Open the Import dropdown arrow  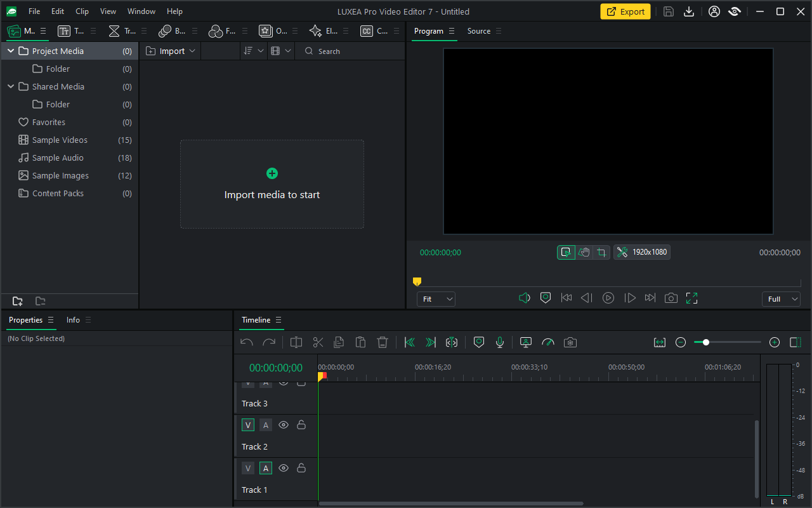tap(192, 51)
